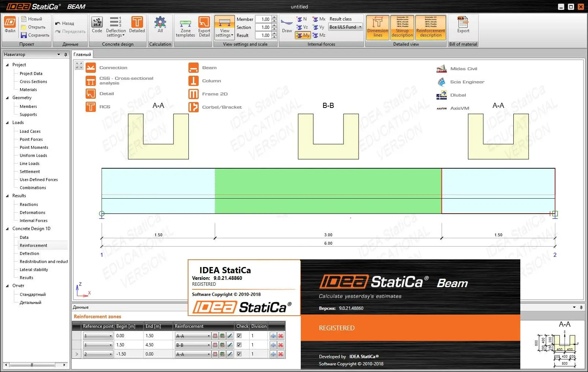Viewport: 588px width, 372px height.
Task: Collapse the Concrete Design 1D node
Action: click(x=7, y=229)
